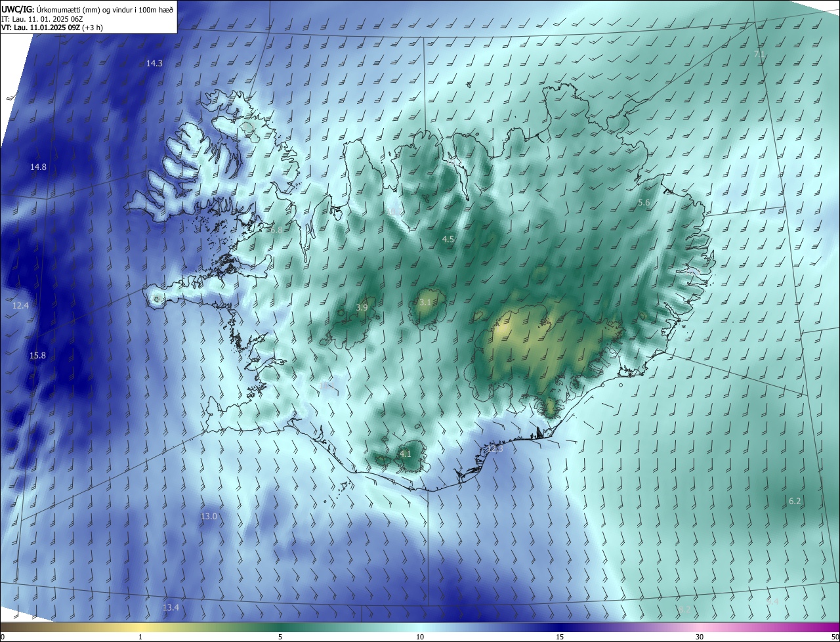Click the map value 3.1
This screenshot has width=840, height=642.
(x=425, y=303)
